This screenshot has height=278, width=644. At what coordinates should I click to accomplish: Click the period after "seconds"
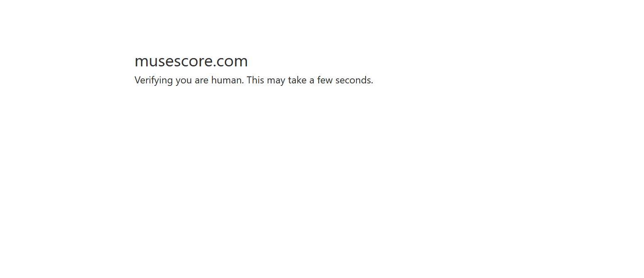tap(372, 83)
